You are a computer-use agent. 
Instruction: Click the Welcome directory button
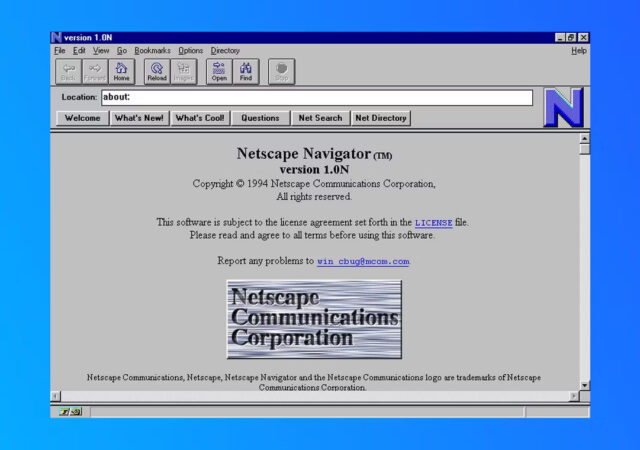click(82, 118)
